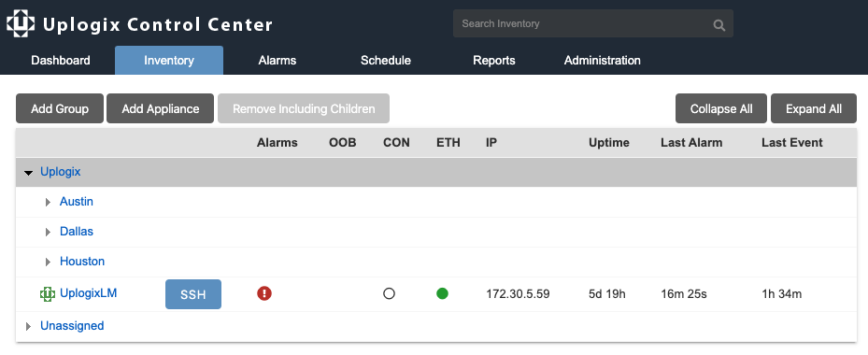The image size is (868, 355).
Task: Open the Administration tab
Action: click(x=603, y=61)
